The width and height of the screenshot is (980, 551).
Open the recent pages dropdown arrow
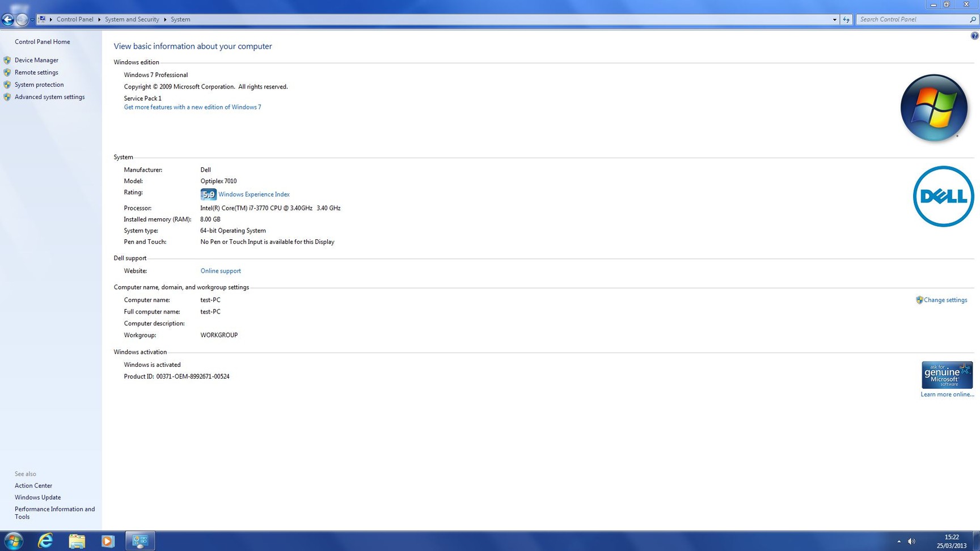tap(32, 20)
